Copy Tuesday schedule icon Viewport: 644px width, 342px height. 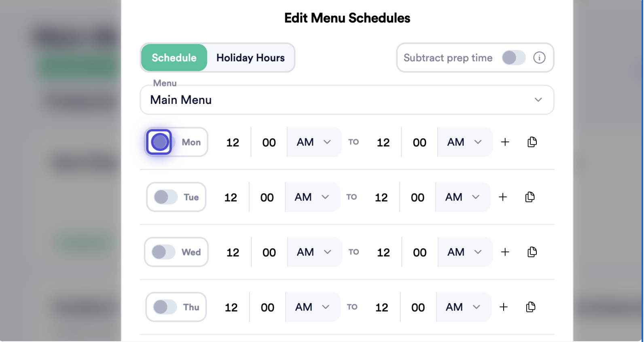click(530, 197)
